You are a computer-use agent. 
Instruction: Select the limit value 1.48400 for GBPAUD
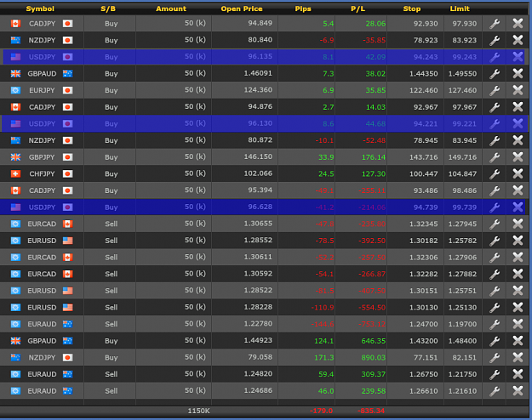462,341
